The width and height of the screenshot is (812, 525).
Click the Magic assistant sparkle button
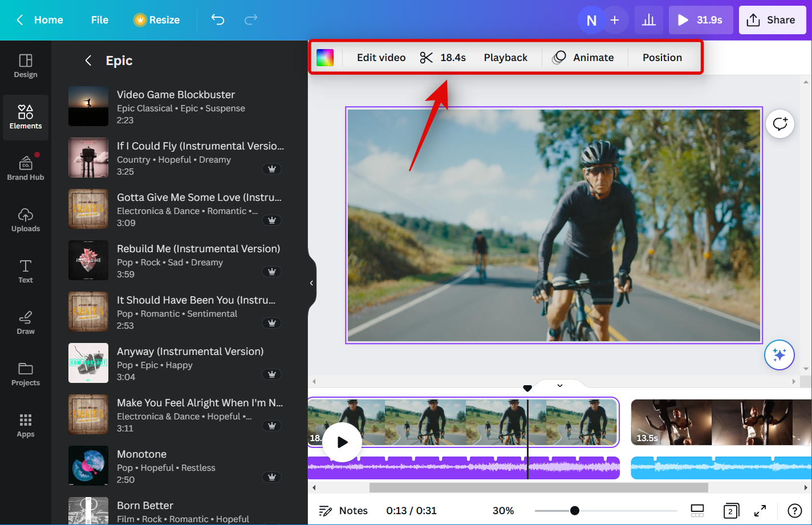click(x=779, y=355)
